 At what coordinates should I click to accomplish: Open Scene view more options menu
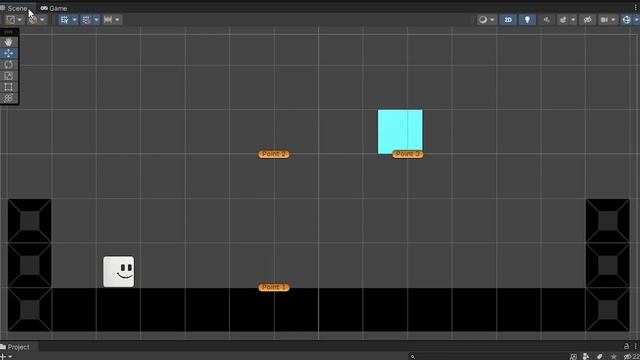click(x=636, y=8)
